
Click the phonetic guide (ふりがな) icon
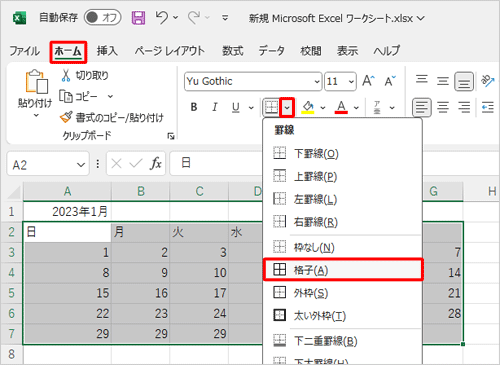pyautogui.click(x=377, y=107)
